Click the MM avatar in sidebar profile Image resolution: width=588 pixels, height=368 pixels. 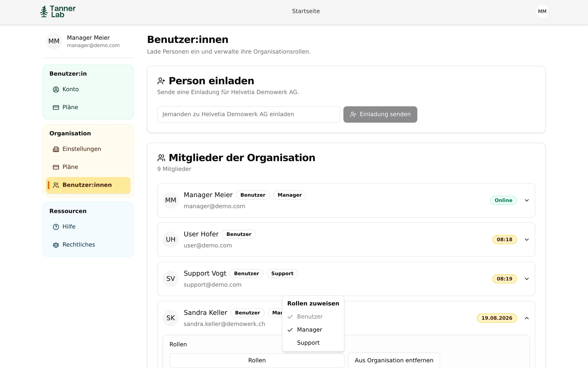(54, 41)
